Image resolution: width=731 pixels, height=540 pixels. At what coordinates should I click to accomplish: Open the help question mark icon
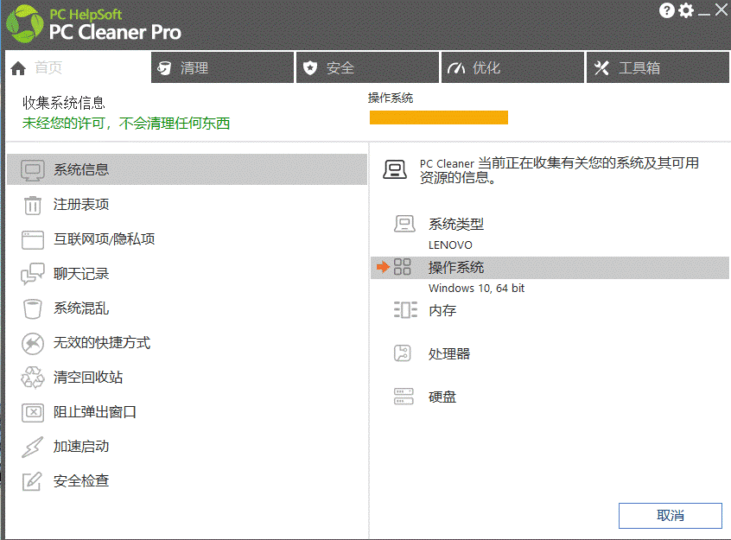[x=667, y=10]
